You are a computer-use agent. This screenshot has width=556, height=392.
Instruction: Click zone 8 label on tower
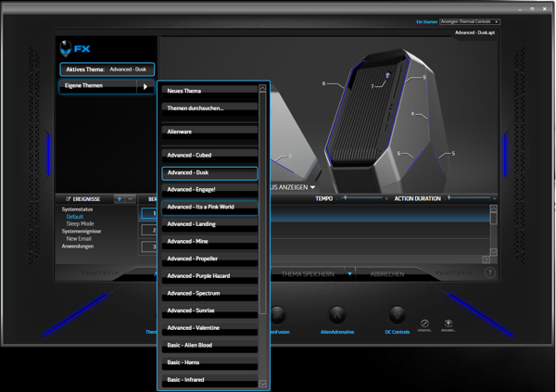tap(323, 83)
